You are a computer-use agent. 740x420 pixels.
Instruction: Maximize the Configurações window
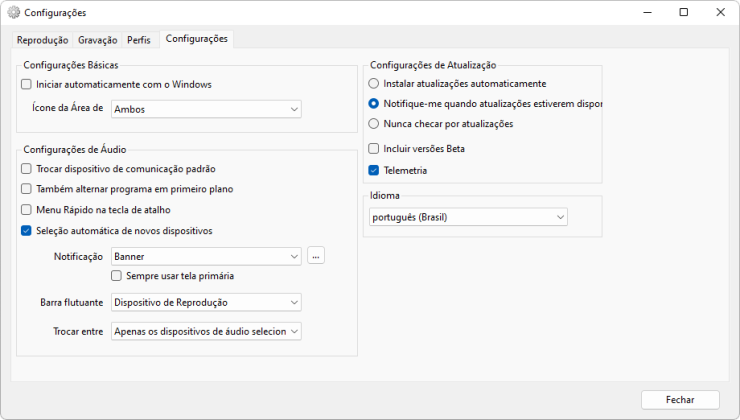click(x=683, y=12)
